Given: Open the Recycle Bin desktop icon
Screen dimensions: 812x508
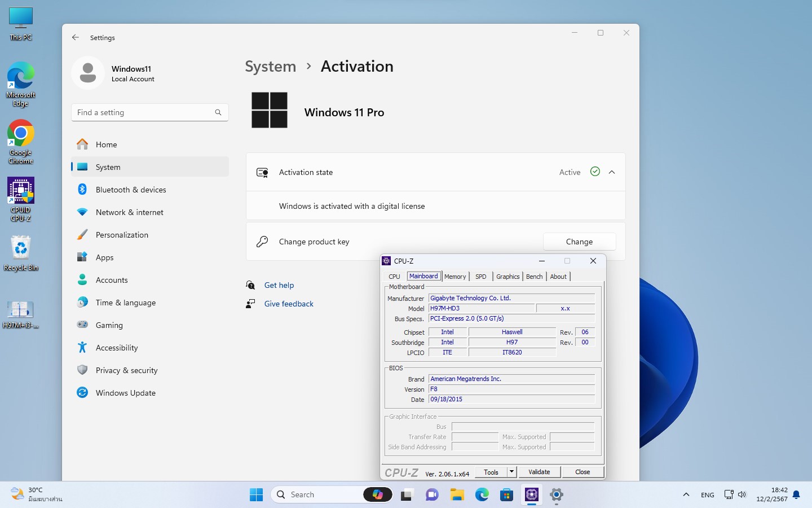Looking at the screenshot, I should pyautogui.click(x=21, y=253).
